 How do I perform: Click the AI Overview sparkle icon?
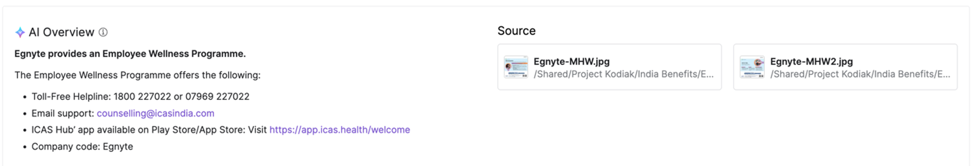[20, 32]
